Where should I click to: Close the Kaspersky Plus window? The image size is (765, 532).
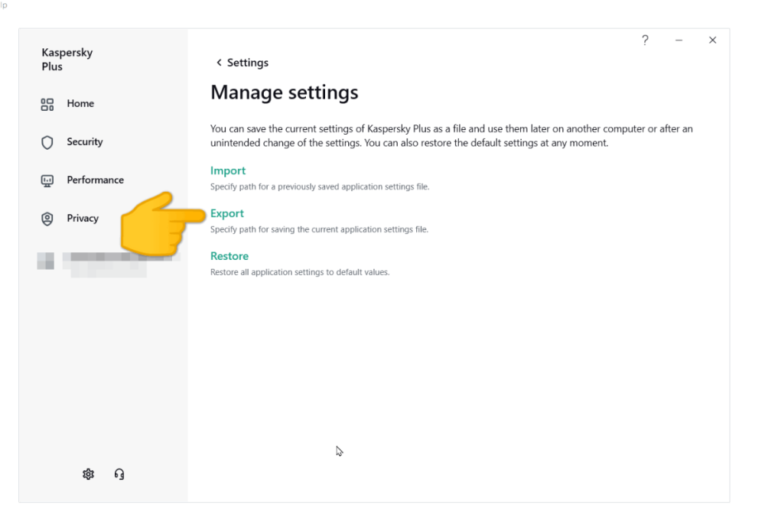click(x=713, y=41)
